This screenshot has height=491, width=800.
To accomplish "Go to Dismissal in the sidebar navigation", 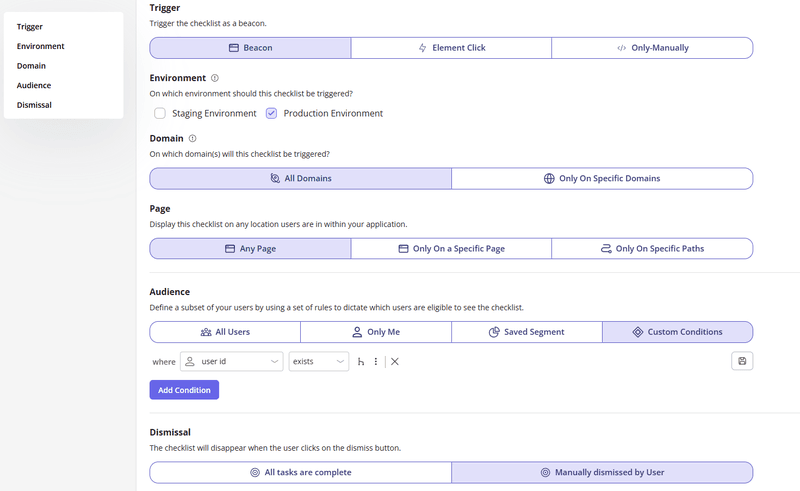I will (x=34, y=104).
